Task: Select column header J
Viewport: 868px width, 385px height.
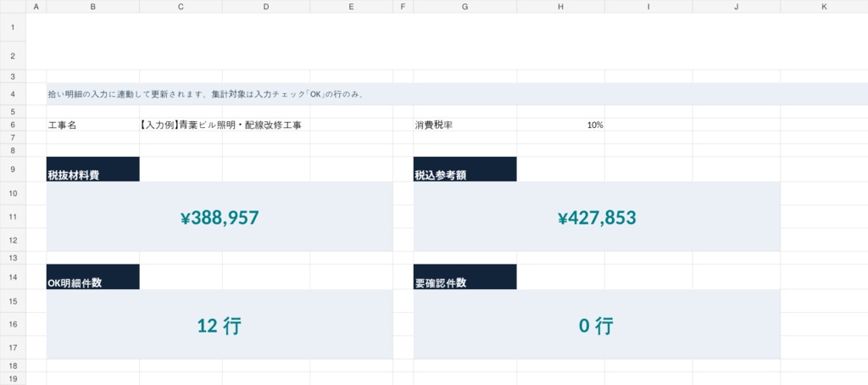Action: [x=737, y=7]
